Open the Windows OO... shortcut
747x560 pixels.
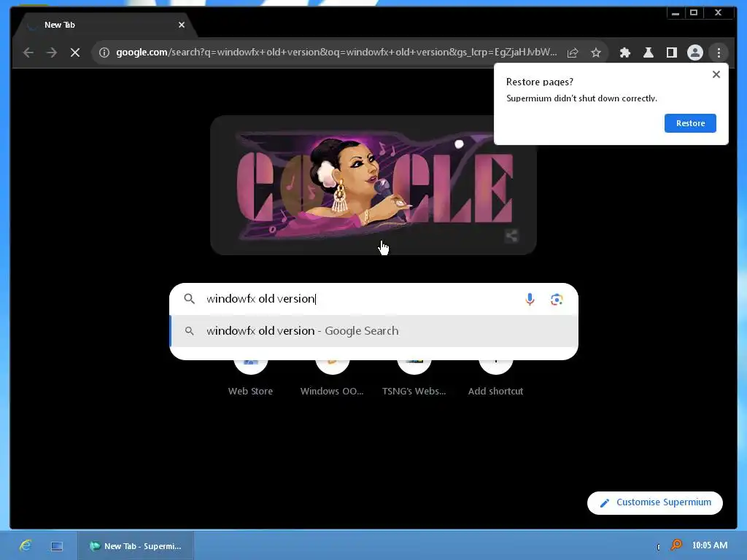(x=332, y=377)
